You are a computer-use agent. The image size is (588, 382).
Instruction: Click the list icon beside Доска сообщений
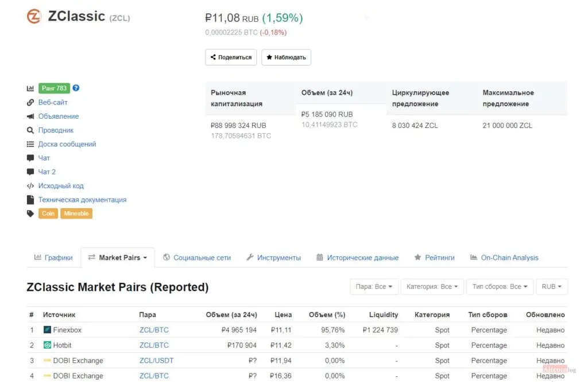tap(30, 144)
